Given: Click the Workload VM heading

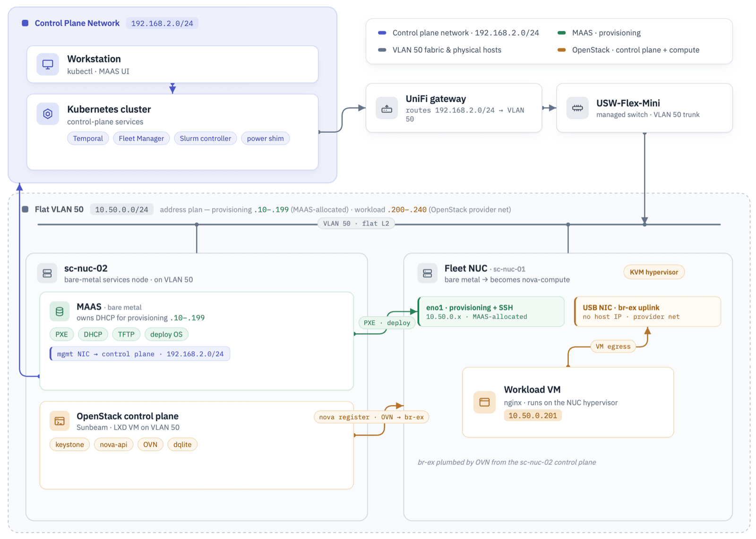Looking at the screenshot, I should click(532, 390).
